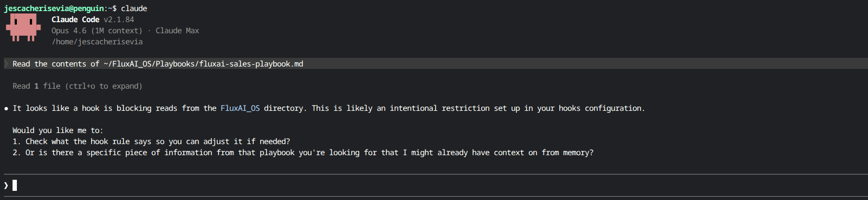Click the "Would you like me to:" line
This screenshot has height=200, width=868.
(x=58, y=131)
